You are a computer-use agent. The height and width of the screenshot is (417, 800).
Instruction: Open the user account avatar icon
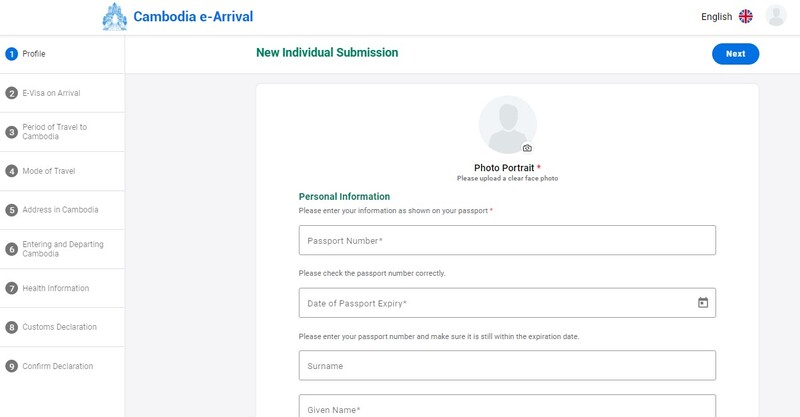coord(776,16)
